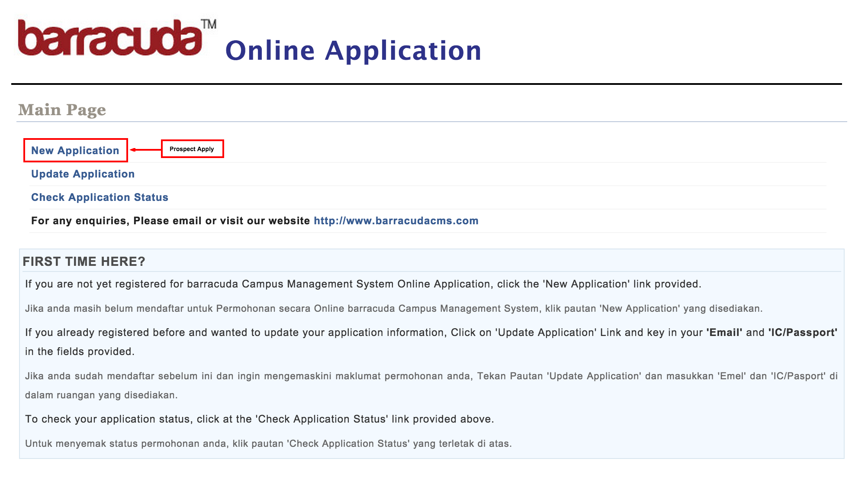Image resolution: width=868 pixels, height=478 pixels.
Task: Click the barracuda logo
Action: click(109, 38)
